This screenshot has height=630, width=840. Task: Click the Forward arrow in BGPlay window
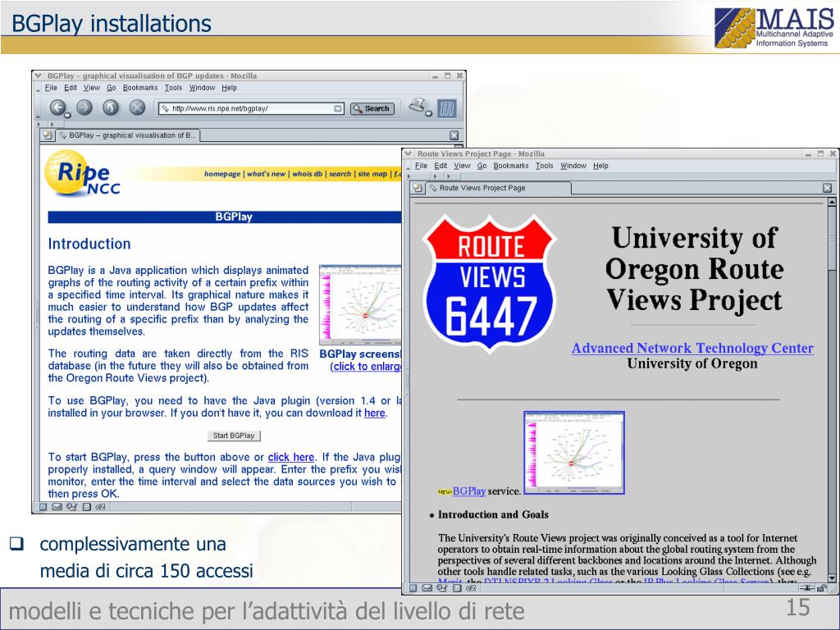pyautogui.click(x=84, y=107)
